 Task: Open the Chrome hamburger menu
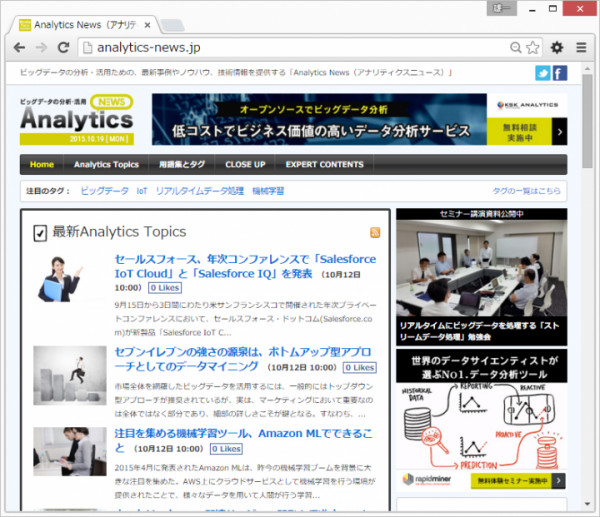coord(581,47)
